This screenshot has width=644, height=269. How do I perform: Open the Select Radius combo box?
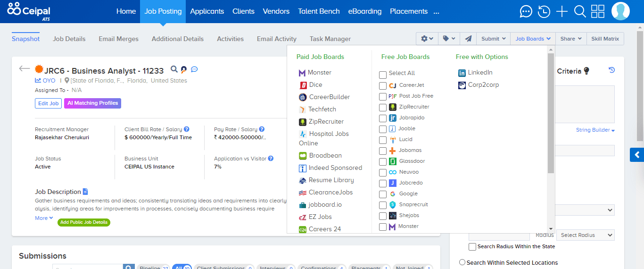click(585, 235)
